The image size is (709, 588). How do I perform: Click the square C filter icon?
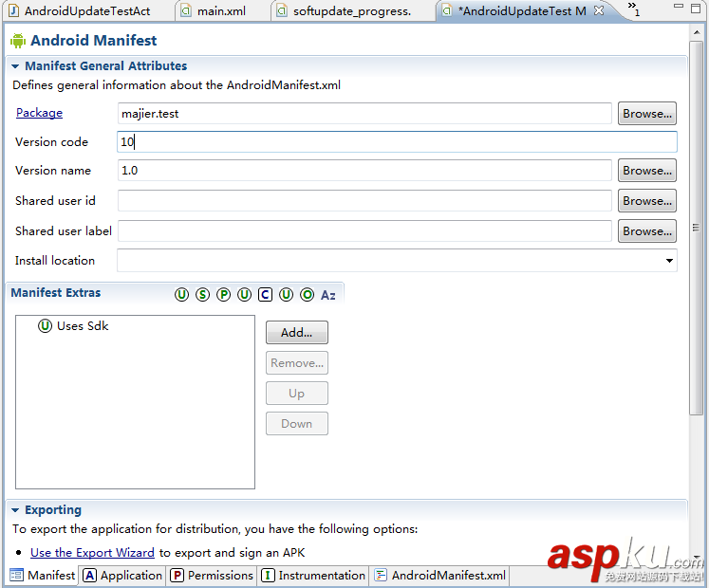(265, 295)
